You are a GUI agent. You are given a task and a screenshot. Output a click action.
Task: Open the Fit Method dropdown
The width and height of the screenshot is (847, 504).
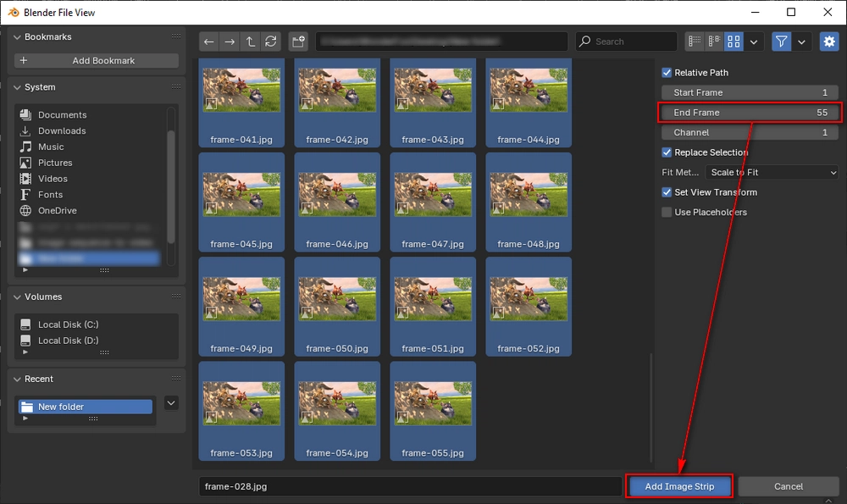tap(772, 172)
